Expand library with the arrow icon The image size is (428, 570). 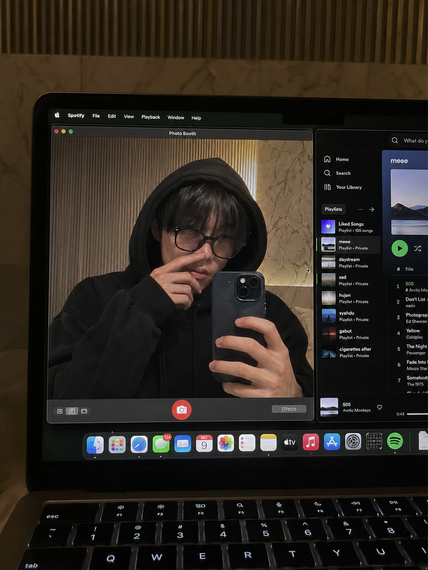[x=371, y=209]
